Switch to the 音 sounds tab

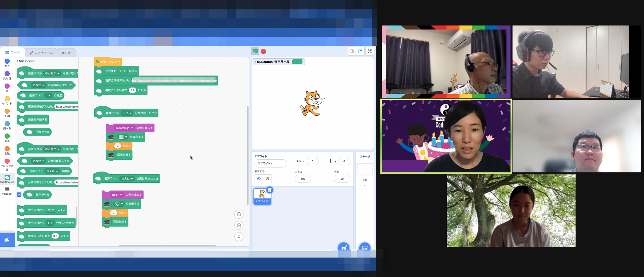pyautogui.click(x=66, y=53)
